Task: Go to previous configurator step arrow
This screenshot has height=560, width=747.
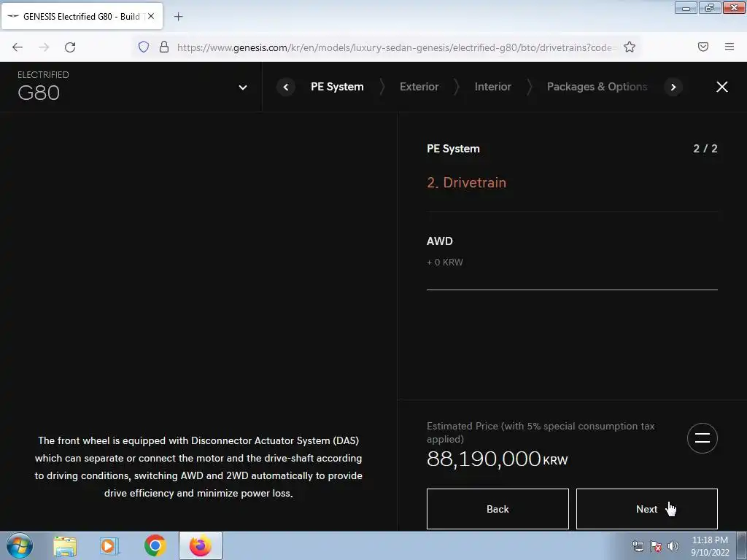Action: click(x=286, y=87)
